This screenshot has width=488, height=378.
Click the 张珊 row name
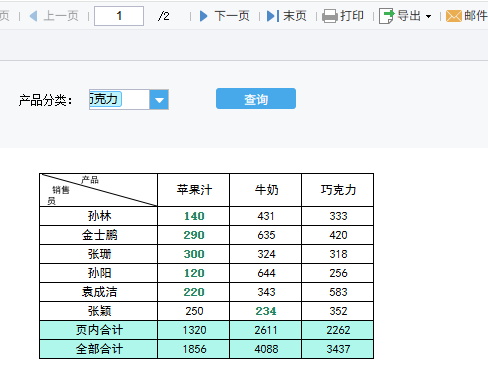tap(99, 254)
